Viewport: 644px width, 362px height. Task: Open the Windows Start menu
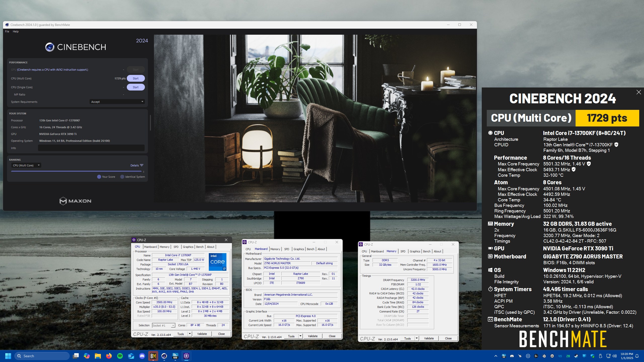tap(8, 356)
